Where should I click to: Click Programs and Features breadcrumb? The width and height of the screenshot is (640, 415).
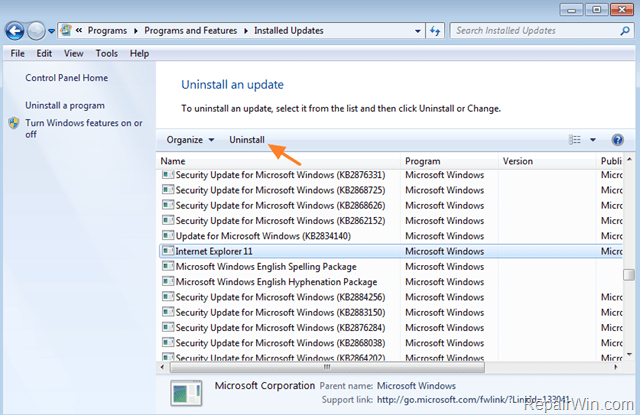[191, 31]
